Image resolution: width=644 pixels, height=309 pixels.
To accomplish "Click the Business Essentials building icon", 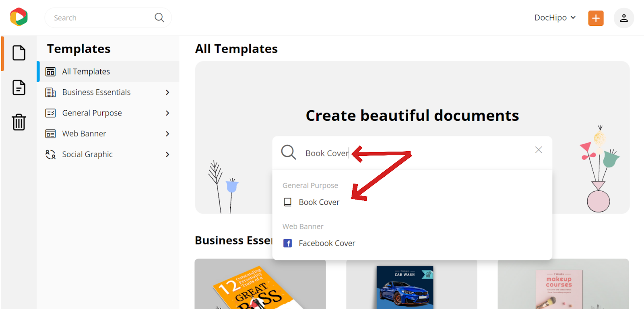I will tap(50, 93).
